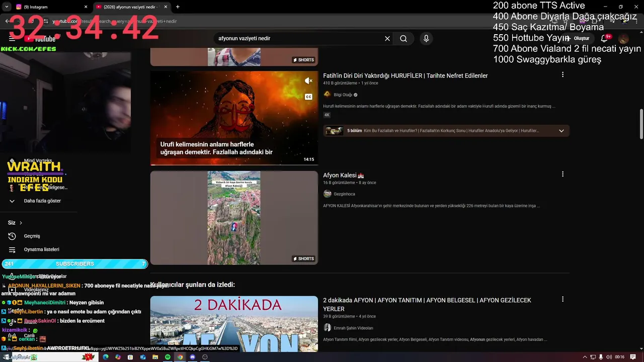Open the Afyon Kalesi short title

click(x=343, y=175)
